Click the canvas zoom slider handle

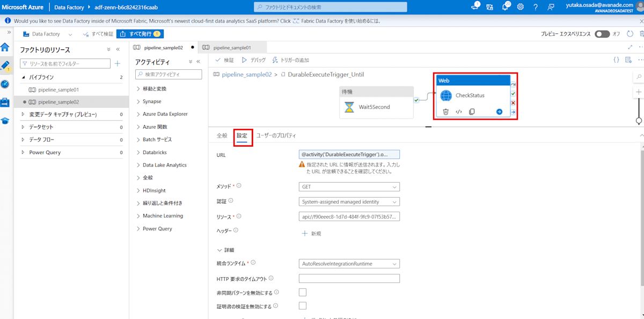click(x=639, y=121)
